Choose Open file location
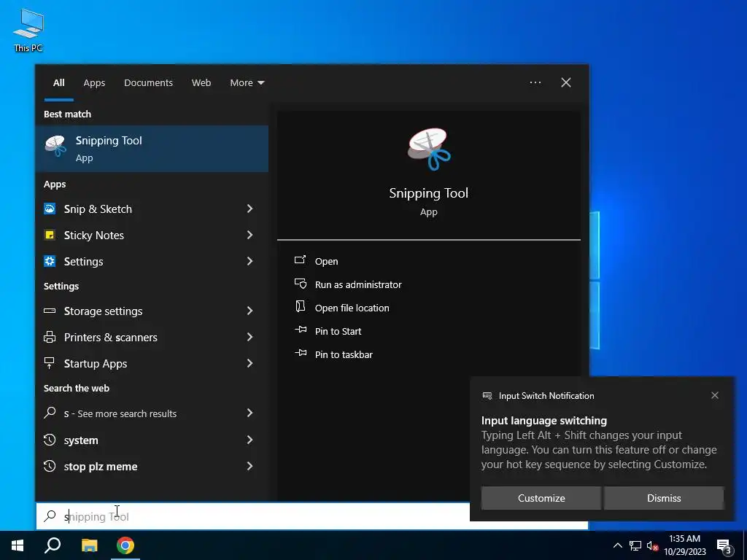This screenshot has width=747, height=560. tap(352, 308)
